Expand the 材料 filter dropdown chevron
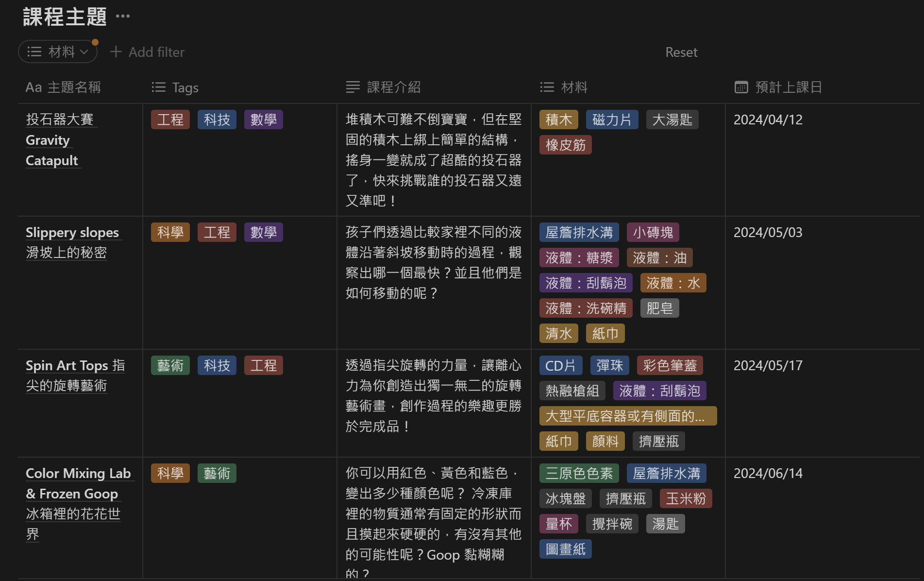Image resolution: width=924 pixels, height=581 pixels. click(x=84, y=52)
